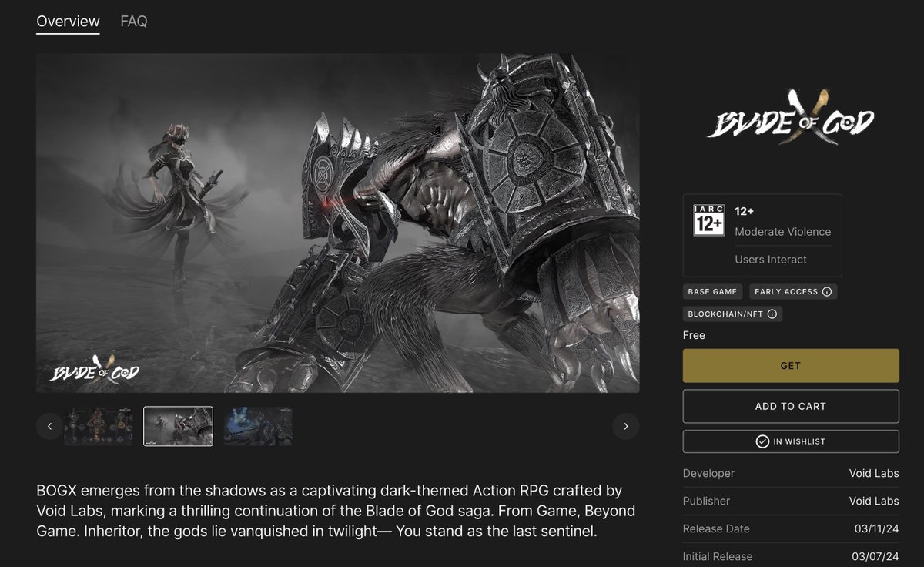Click the BASE GAME tag
Viewport: 924px width, 567px height.
(x=713, y=292)
